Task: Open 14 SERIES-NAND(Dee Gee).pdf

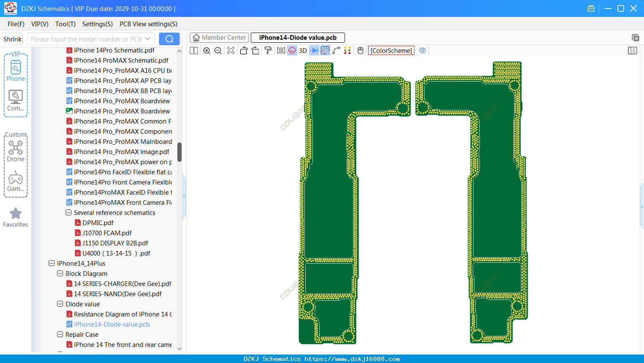Action: pos(118,294)
